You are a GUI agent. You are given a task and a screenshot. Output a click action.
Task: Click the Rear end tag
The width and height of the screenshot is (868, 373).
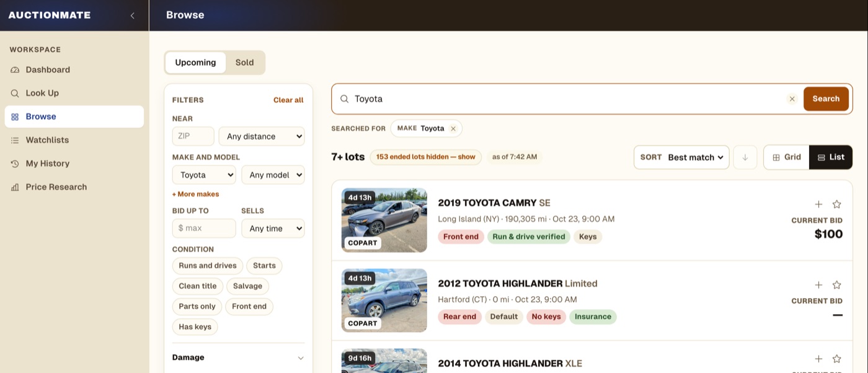click(x=460, y=317)
